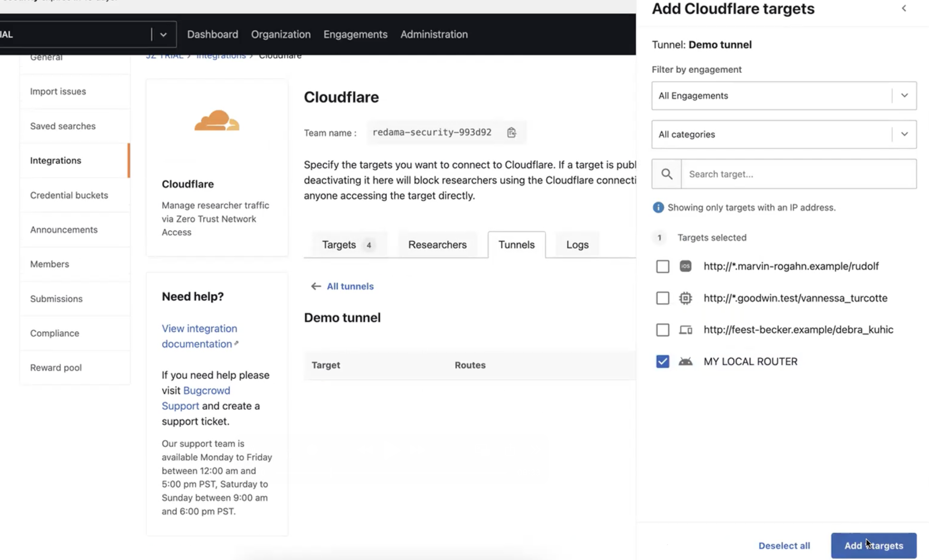Select Integrations in sidebar
929x560 pixels.
click(75, 161)
